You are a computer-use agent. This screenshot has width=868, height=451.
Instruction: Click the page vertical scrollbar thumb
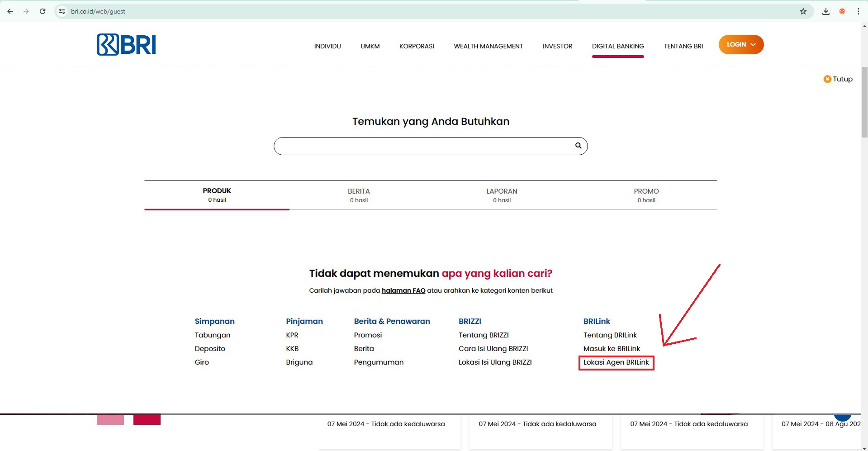click(864, 102)
